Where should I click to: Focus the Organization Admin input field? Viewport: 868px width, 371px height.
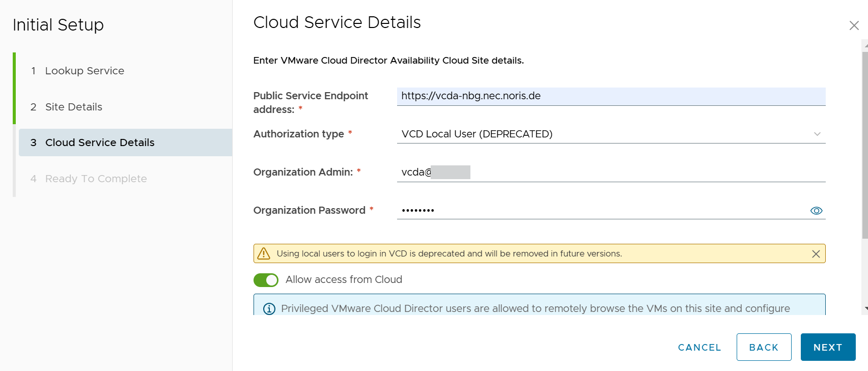pos(611,173)
